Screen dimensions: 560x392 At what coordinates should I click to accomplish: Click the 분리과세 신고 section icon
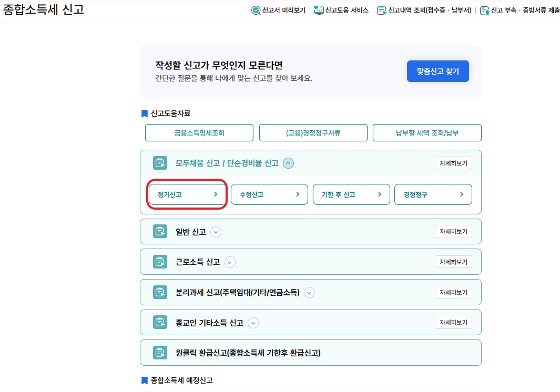pos(160,292)
